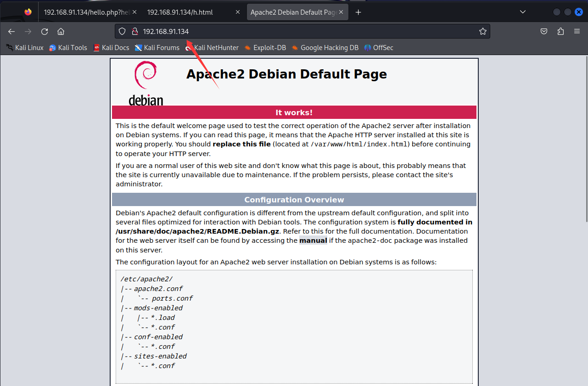588x386 pixels.
Task: Open the Kali NetHunter bookmark
Action: coord(212,47)
